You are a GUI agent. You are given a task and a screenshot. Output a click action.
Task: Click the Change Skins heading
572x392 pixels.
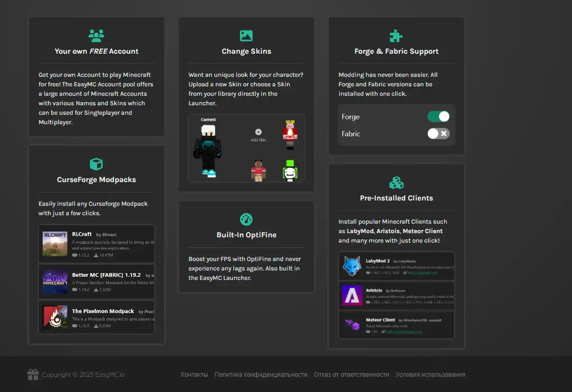pos(246,52)
